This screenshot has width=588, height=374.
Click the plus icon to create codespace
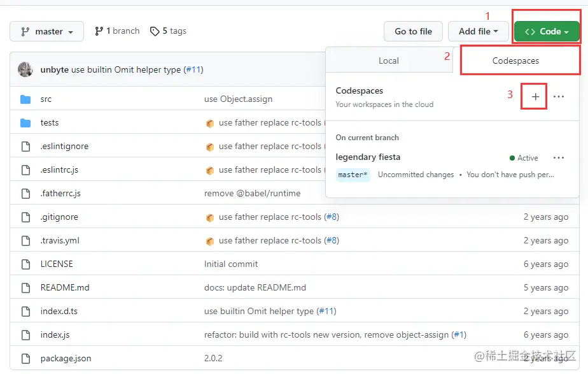pyautogui.click(x=535, y=97)
